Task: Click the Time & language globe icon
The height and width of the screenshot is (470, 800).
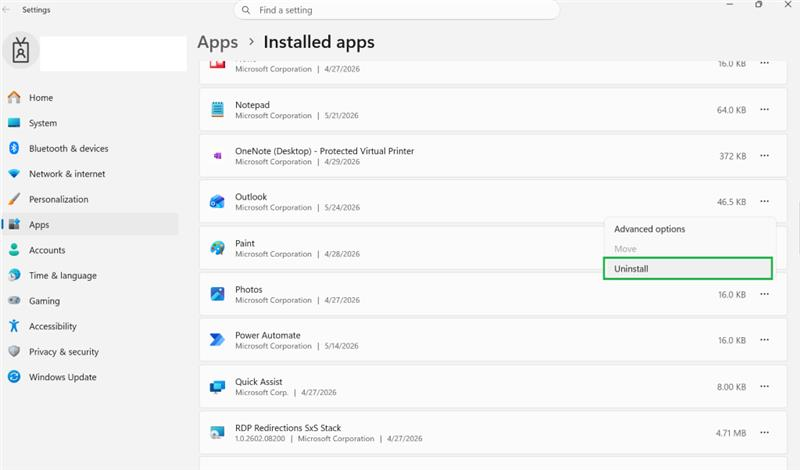Action: [x=14, y=275]
